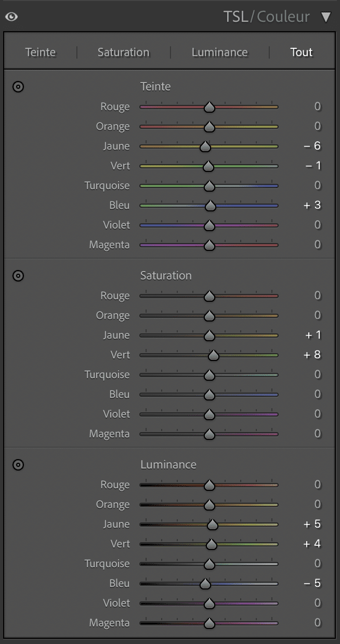
Task: Click the Vert saturation value +8
Action: point(312,355)
